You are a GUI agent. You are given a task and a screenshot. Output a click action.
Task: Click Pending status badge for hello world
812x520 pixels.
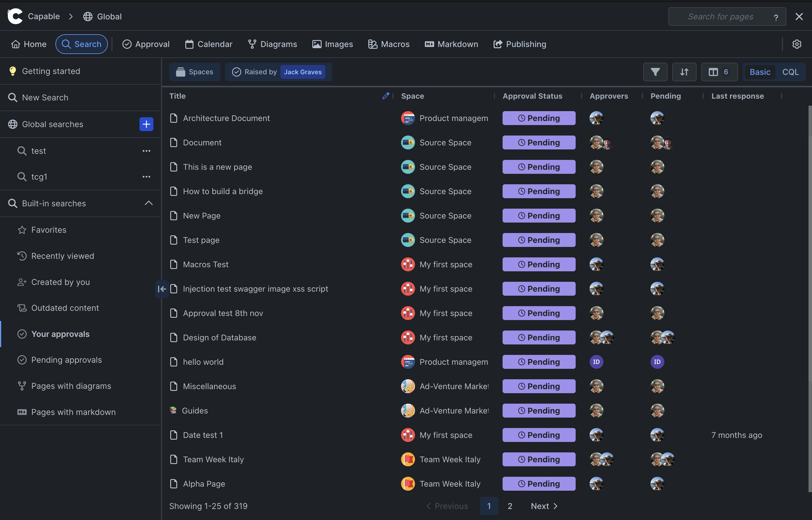point(539,362)
